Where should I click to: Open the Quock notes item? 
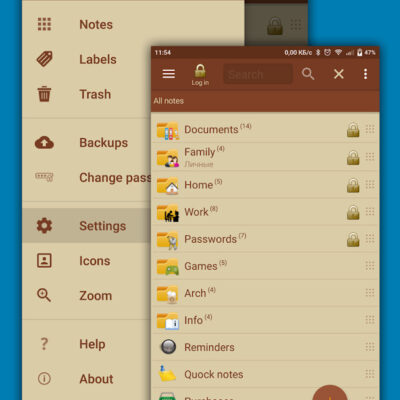(x=265, y=374)
